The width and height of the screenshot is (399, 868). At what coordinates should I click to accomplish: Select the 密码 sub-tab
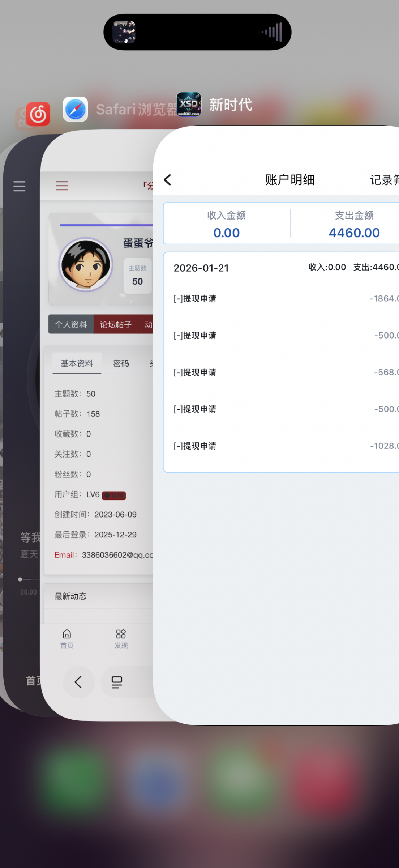(x=121, y=363)
